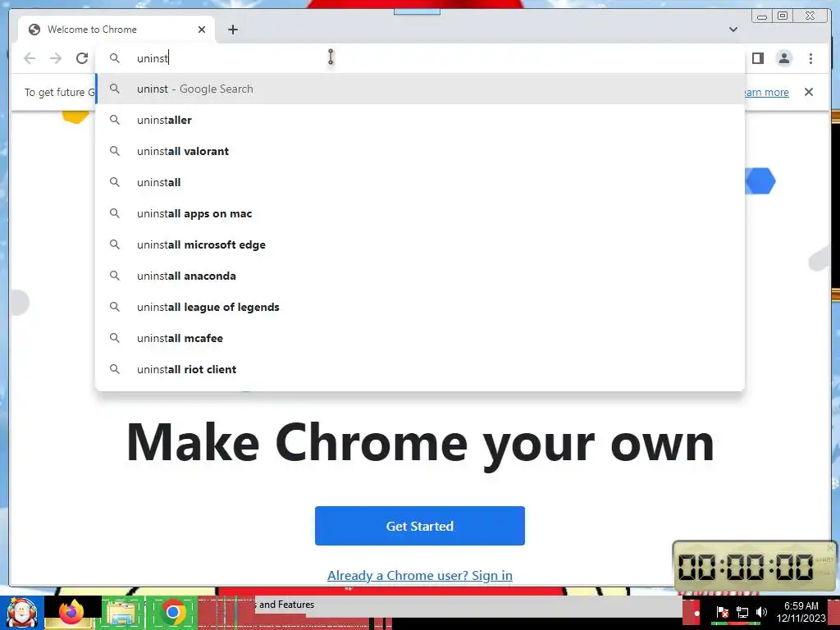840x630 pixels.
Task: Open 'Already a Chrome user? Sign in' link
Action: [x=420, y=575]
